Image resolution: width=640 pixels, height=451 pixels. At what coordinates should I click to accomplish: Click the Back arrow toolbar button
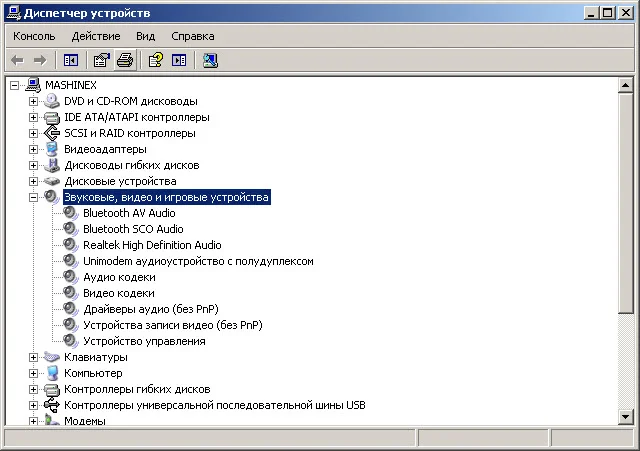17,61
